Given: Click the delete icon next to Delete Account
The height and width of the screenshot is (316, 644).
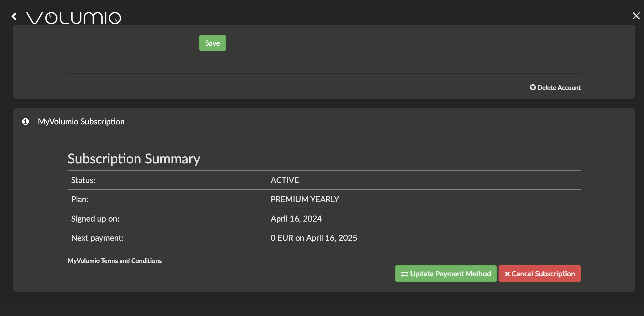Looking at the screenshot, I should coord(533,88).
